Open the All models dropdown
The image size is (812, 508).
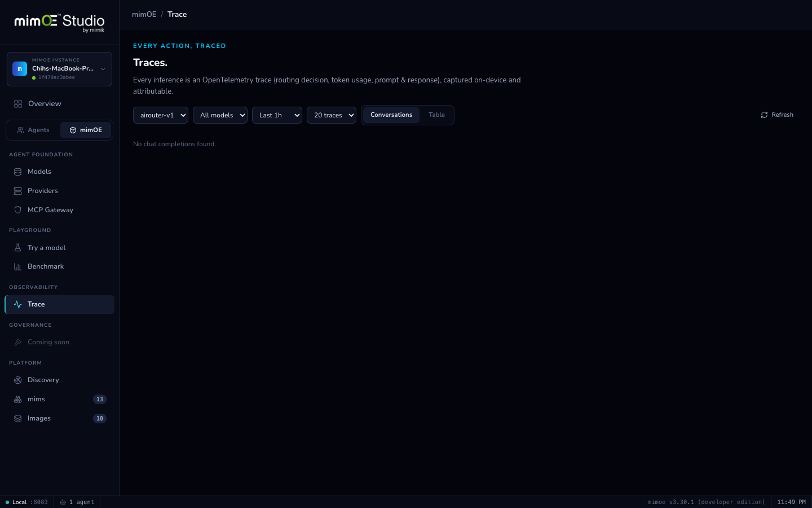220,115
